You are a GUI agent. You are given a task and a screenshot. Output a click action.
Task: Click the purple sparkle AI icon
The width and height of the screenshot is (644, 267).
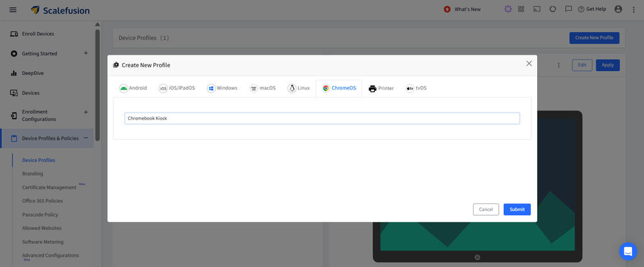pyautogui.click(x=508, y=9)
